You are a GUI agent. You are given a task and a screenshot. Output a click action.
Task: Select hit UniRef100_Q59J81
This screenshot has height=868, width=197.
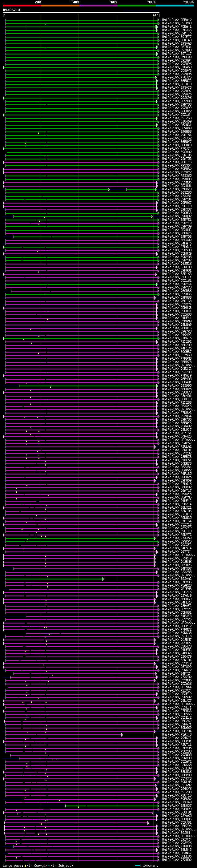[177, 822]
